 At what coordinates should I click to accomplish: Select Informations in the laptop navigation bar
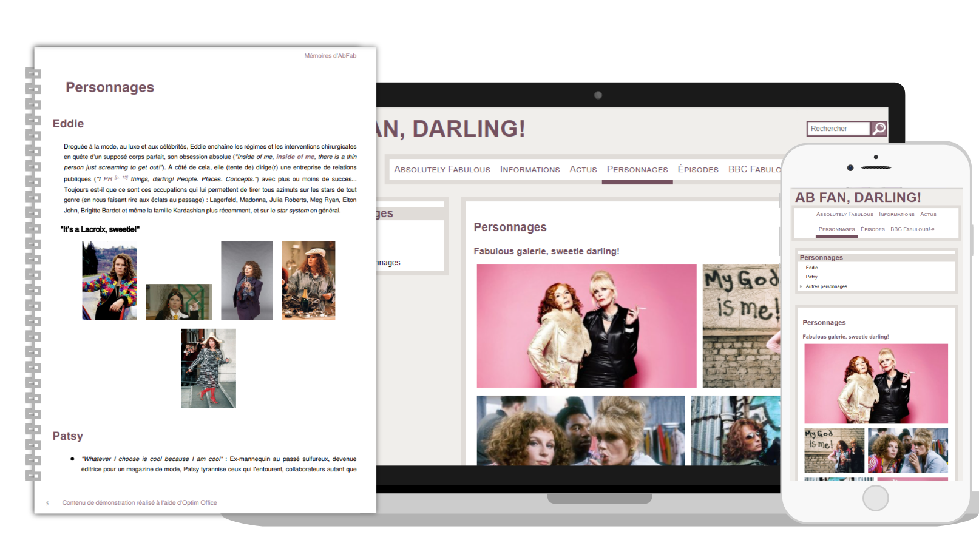[530, 169]
